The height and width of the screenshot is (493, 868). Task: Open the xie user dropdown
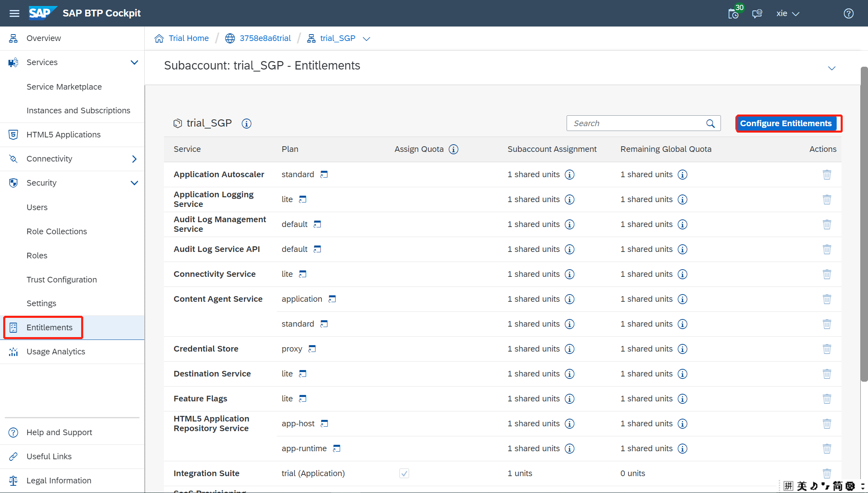click(x=788, y=13)
